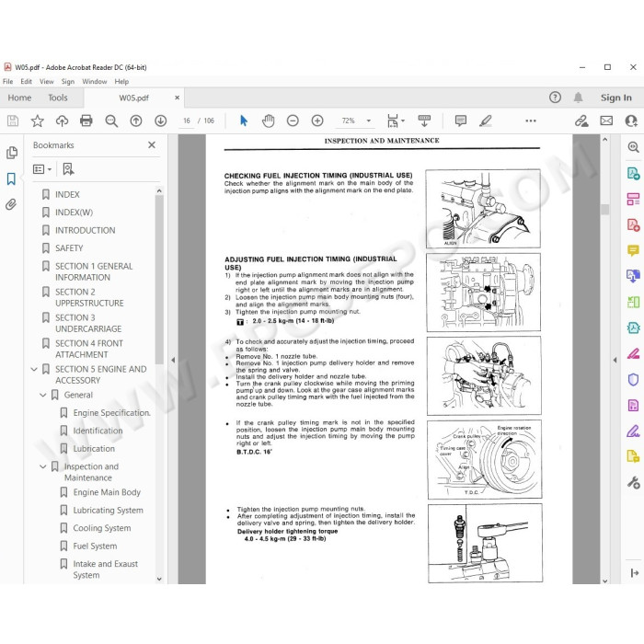Image resolution: width=644 pixels, height=644 pixels.
Task: Open the Find text search tool
Action: [x=111, y=121]
